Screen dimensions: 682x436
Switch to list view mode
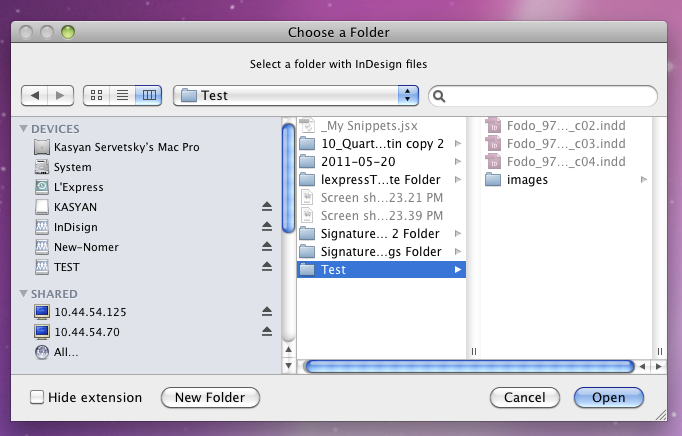tap(123, 95)
